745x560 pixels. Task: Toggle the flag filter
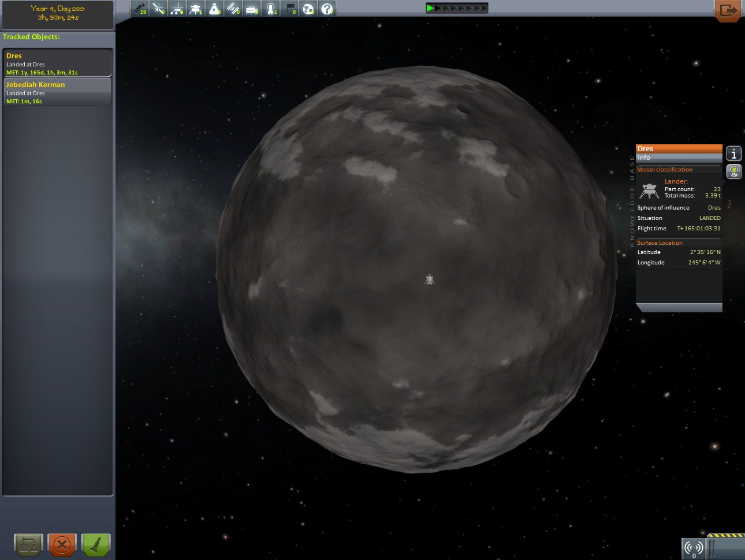coord(290,9)
